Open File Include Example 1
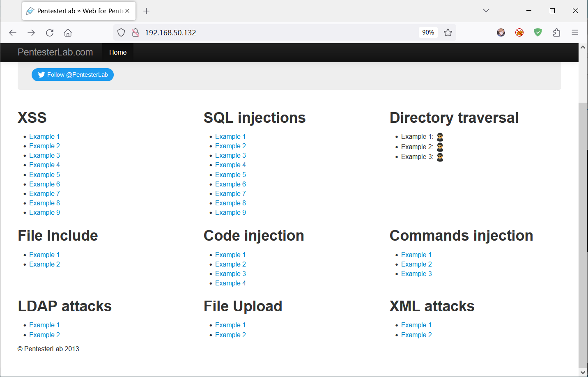 44,255
